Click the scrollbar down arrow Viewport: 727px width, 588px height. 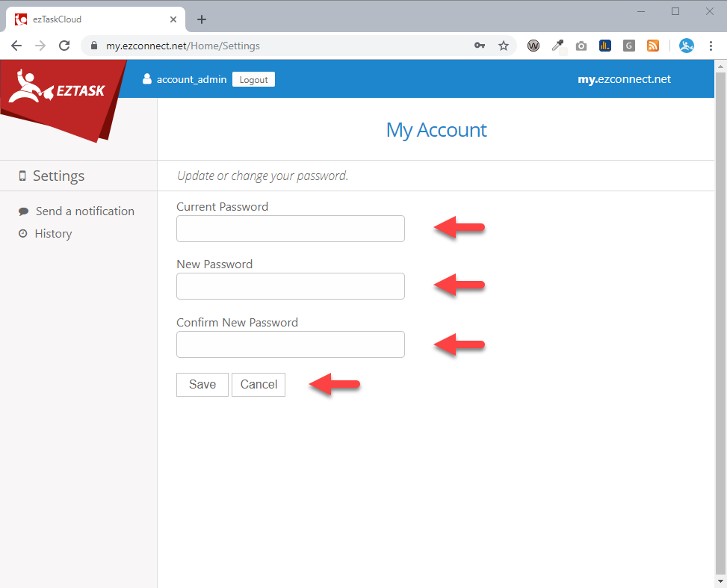tap(720, 581)
